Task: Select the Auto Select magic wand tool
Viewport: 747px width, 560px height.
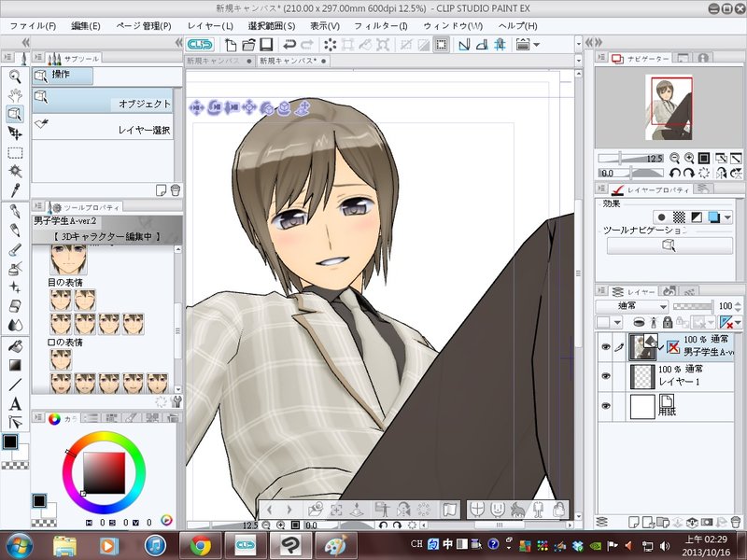Action: (x=15, y=172)
